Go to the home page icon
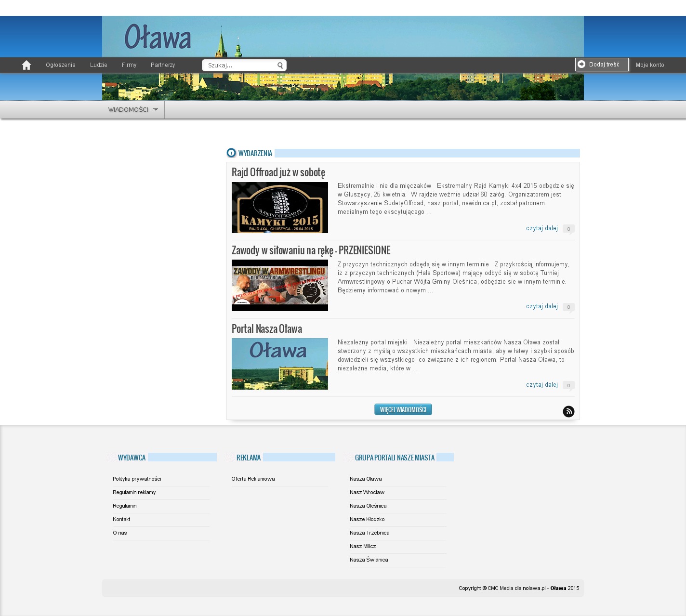The width and height of the screenshot is (686, 616). tap(26, 65)
